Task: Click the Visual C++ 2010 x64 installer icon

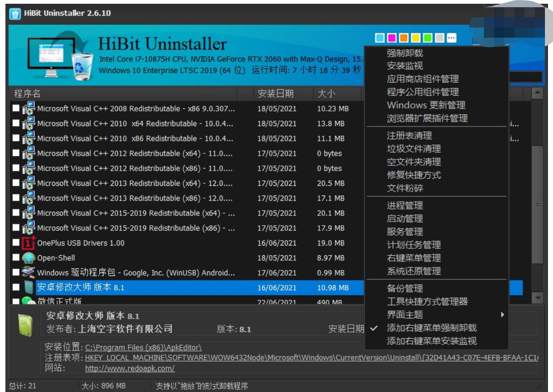Action: tap(28, 124)
